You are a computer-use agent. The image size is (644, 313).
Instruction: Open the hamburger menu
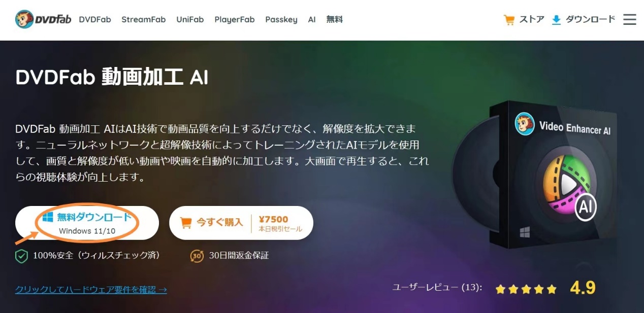pos(630,20)
